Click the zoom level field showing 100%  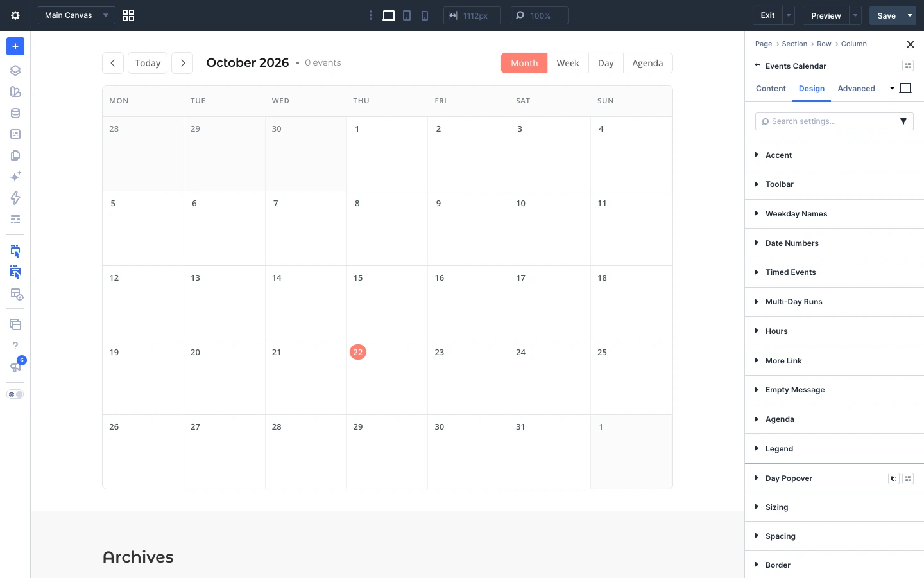540,15
